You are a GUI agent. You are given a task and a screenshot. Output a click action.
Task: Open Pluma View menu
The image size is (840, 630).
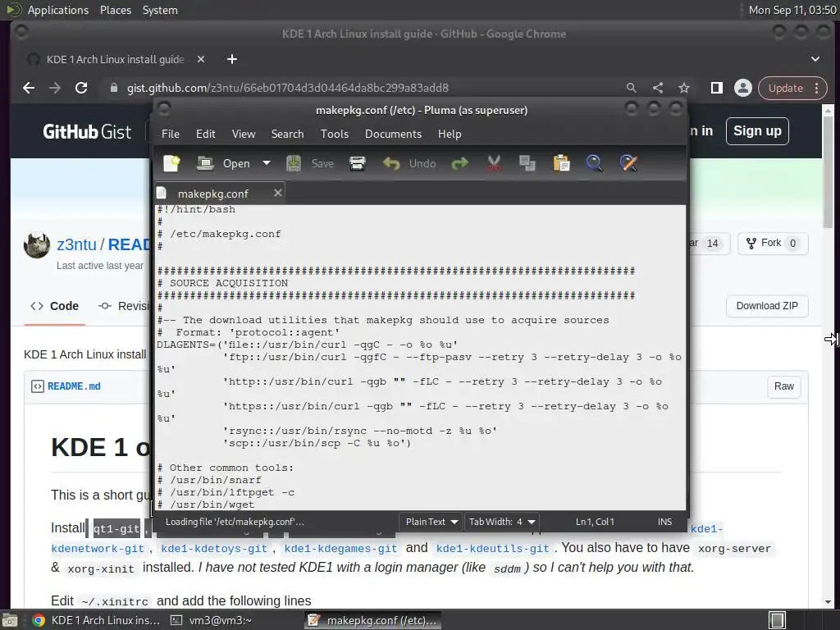coord(243,134)
